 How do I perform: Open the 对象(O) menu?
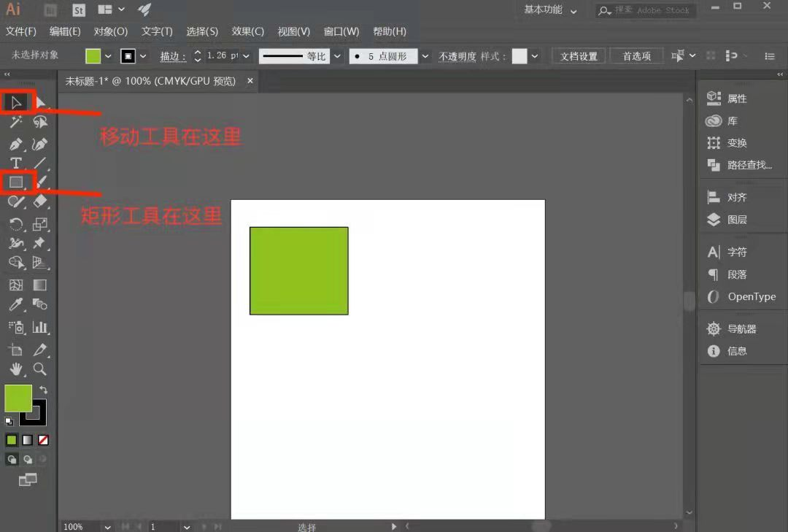click(111, 31)
